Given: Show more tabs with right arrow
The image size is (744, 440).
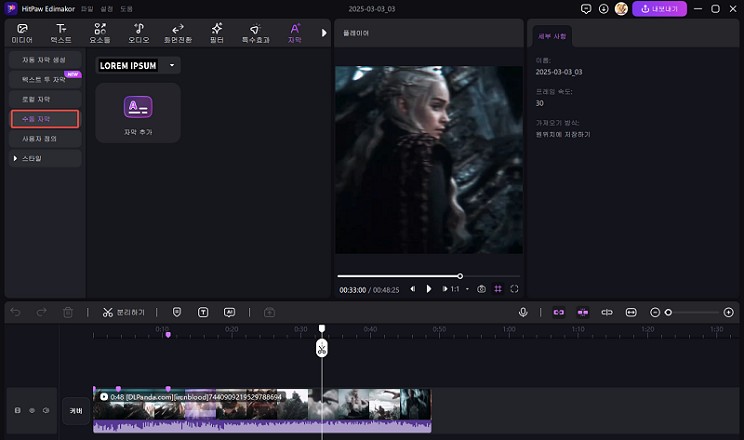Looking at the screenshot, I should [324, 33].
